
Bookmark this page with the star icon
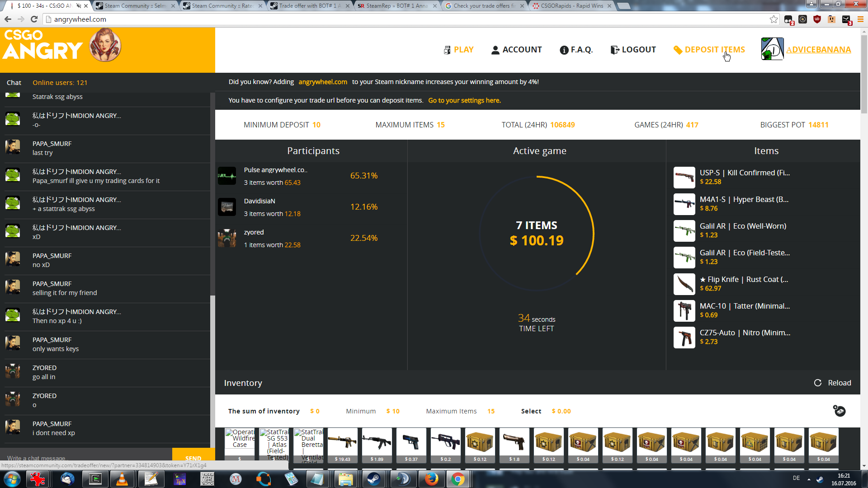[774, 19]
